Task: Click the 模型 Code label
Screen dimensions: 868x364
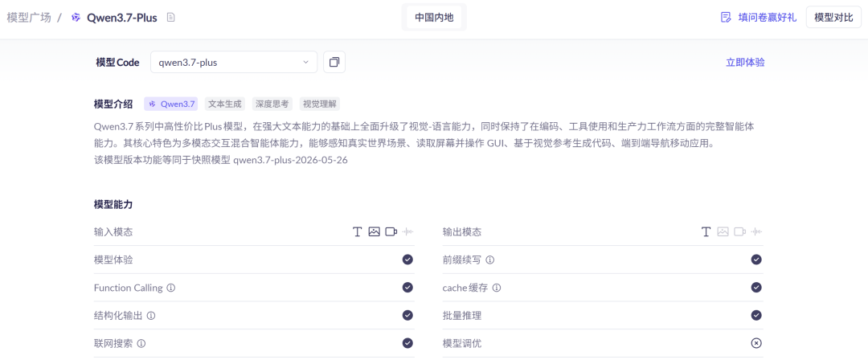Action: pos(117,63)
